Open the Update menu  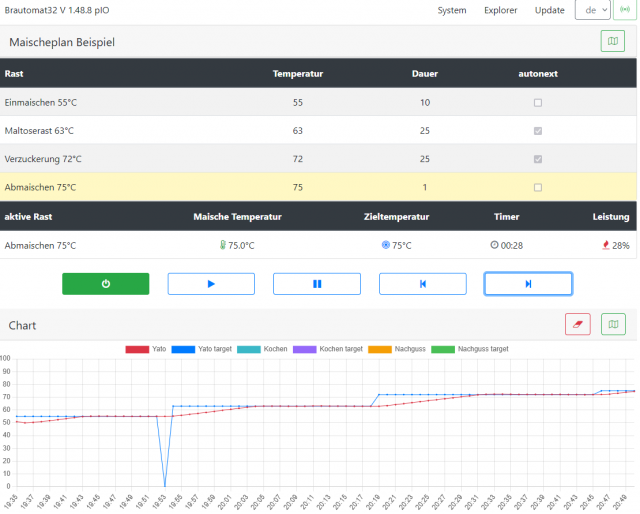point(549,10)
